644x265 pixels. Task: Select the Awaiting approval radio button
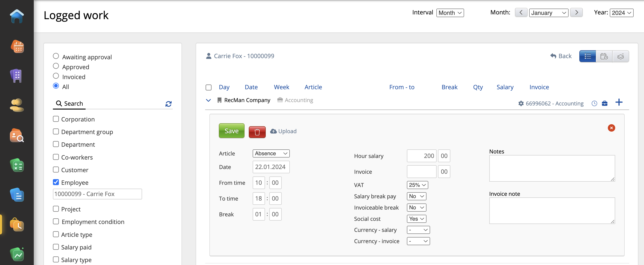(x=56, y=56)
